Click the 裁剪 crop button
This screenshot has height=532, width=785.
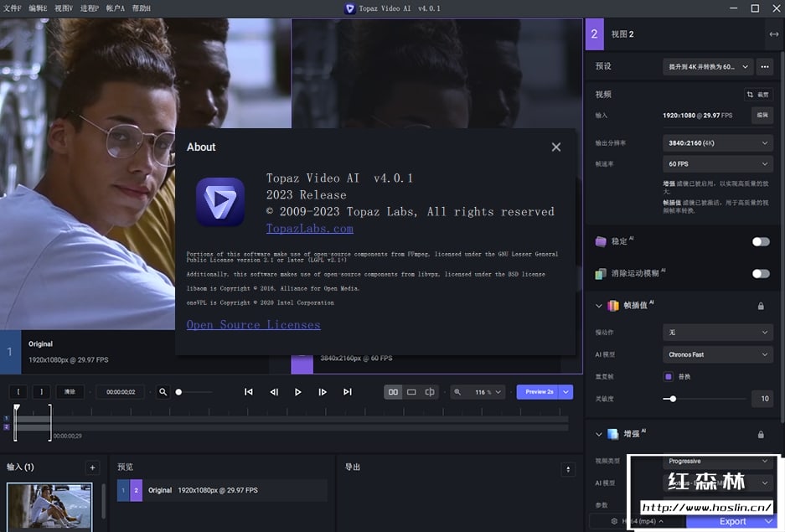tap(758, 95)
